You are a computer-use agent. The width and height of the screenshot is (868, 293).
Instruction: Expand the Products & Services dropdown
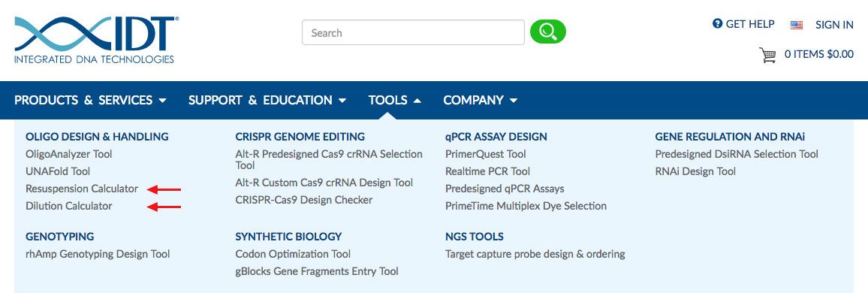[x=90, y=100]
